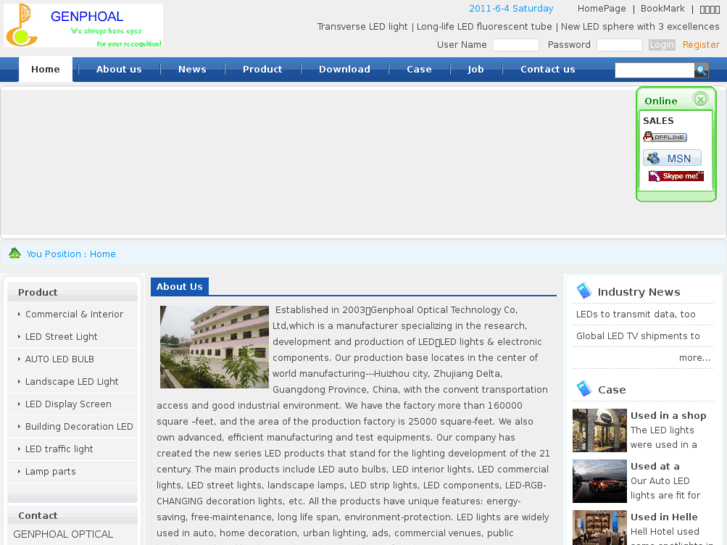Click the Case section blue icon
Image resolution: width=727 pixels, height=545 pixels.
[x=584, y=389]
